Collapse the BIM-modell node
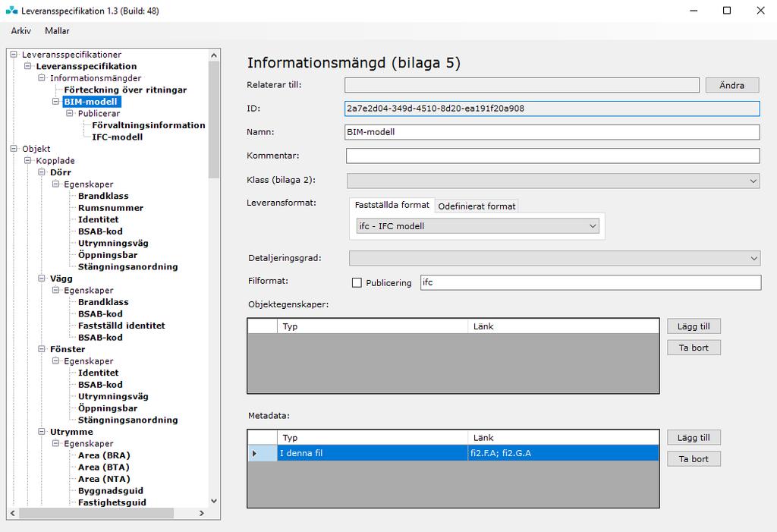This screenshot has height=532, width=777. tap(55, 101)
